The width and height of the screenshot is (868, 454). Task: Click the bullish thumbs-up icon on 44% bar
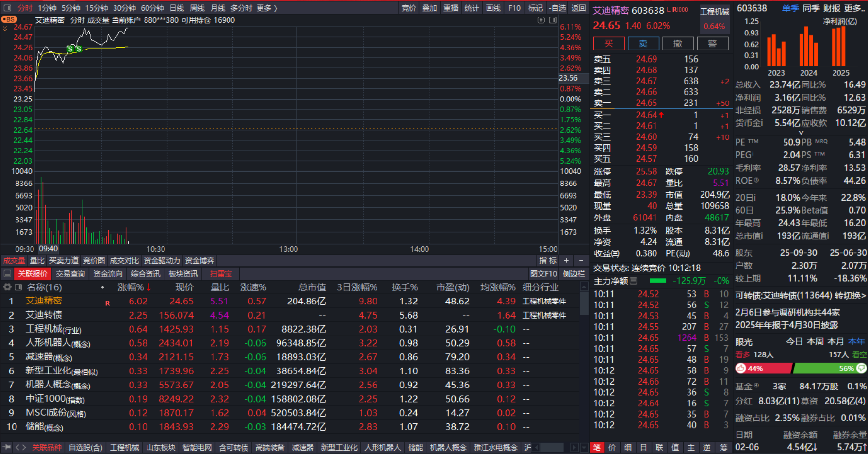(741, 369)
